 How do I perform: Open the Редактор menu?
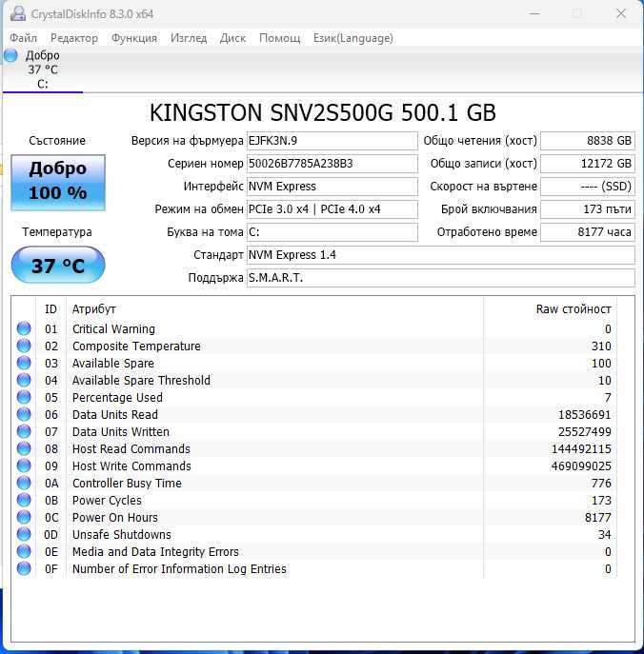tap(74, 38)
